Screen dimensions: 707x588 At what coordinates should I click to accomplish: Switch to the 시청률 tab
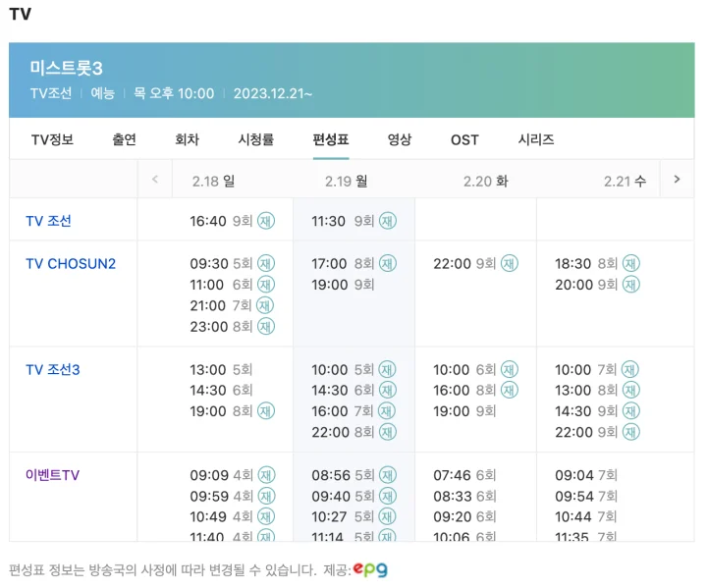(256, 139)
